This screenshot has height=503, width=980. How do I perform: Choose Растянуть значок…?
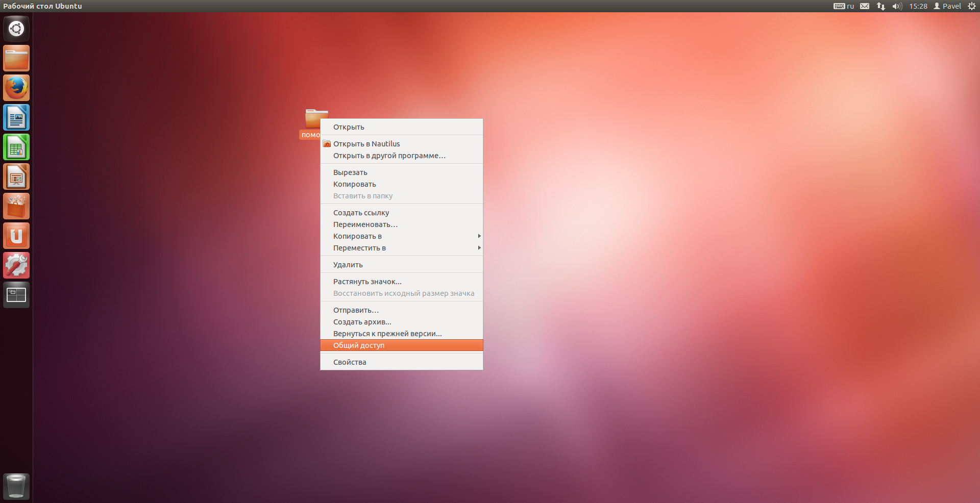click(x=402, y=282)
